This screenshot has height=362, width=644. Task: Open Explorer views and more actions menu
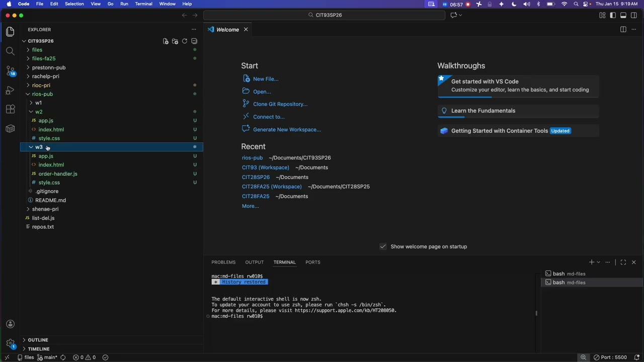pyautogui.click(x=194, y=30)
